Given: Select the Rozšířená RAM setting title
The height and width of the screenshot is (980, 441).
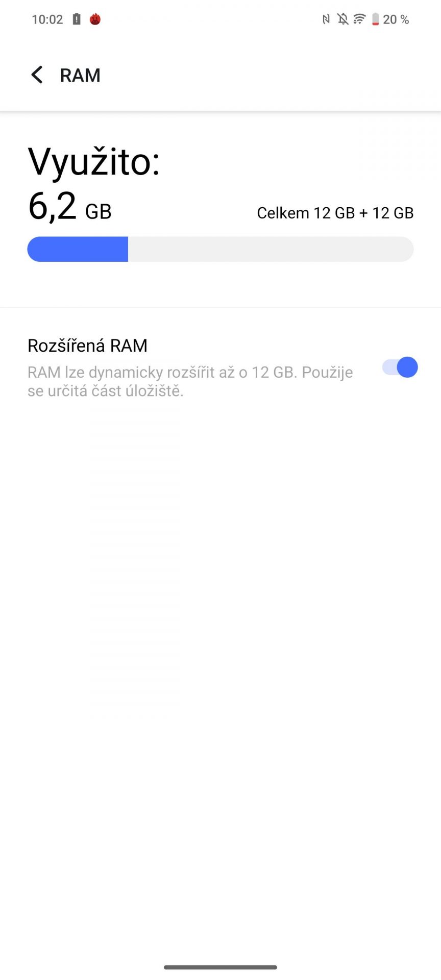Looking at the screenshot, I should 87,346.
